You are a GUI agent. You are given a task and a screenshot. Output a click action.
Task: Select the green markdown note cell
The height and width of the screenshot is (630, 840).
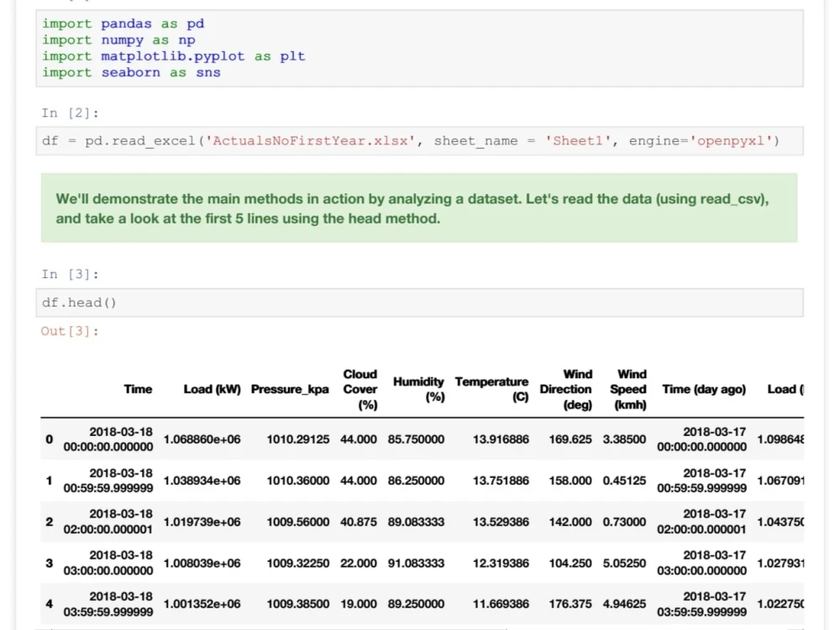pyautogui.click(x=419, y=207)
